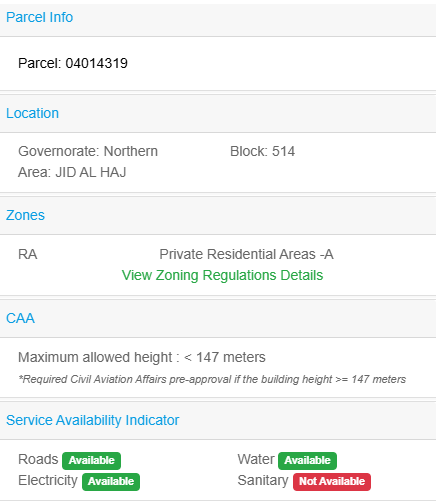The height and width of the screenshot is (501, 436).
Task: Open View Zoning Regulations Details link
Action: 222,275
